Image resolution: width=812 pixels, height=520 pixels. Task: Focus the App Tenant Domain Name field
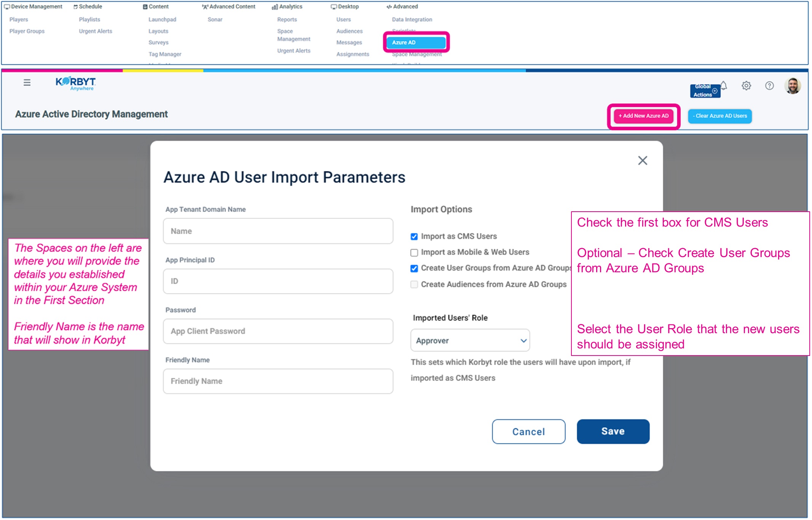[x=278, y=231]
